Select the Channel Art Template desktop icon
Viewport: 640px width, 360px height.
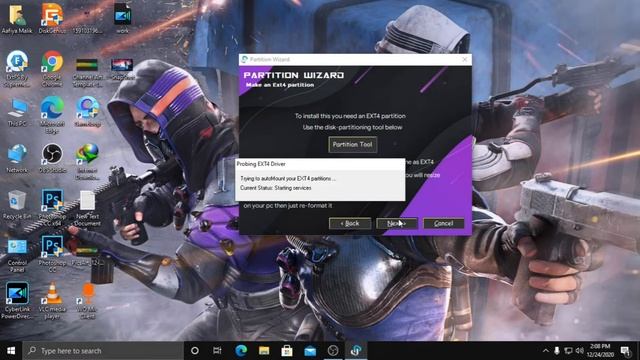tap(87, 73)
